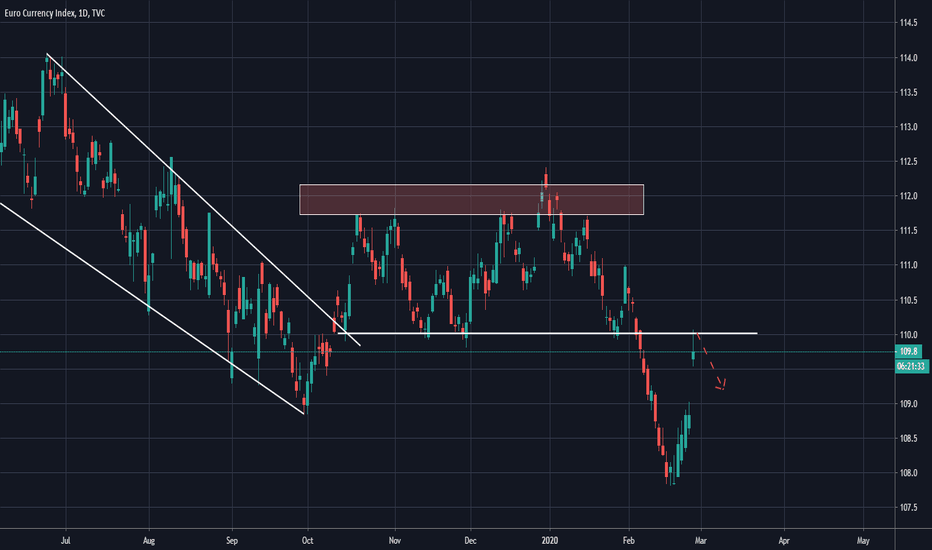Click the 114.0 price axis label
The width and height of the screenshot is (932, 550).
coord(908,58)
